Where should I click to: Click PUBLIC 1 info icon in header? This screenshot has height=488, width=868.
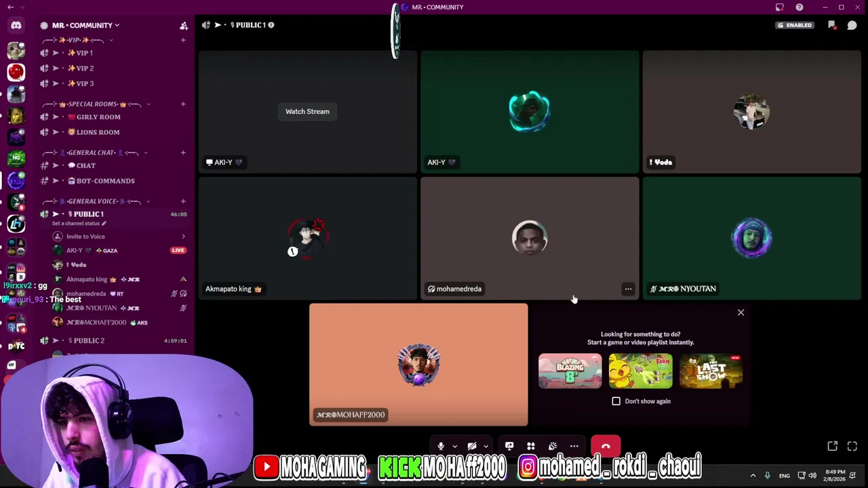pyautogui.click(x=271, y=25)
